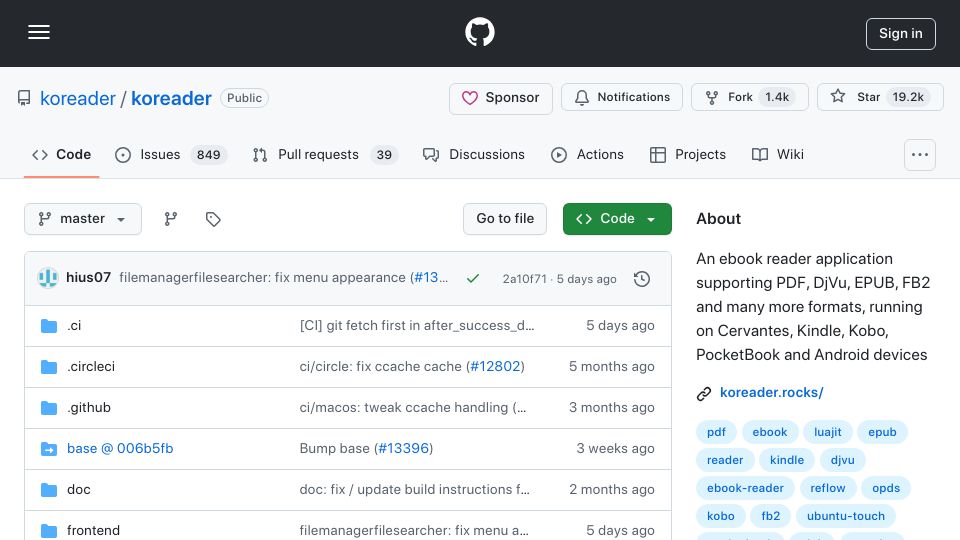The image size is (960, 540).
Task: Open 'ci/circle: fix ccache cache' commit message
Action: 380,367
